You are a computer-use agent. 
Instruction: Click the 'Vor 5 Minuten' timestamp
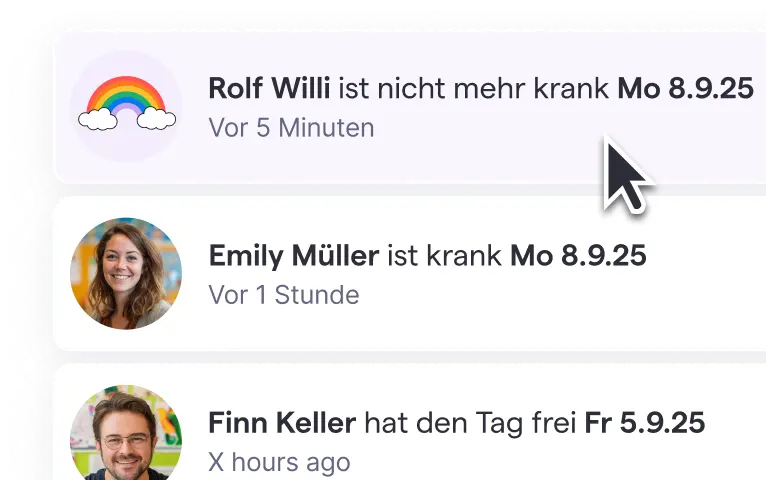(x=291, y=128)
